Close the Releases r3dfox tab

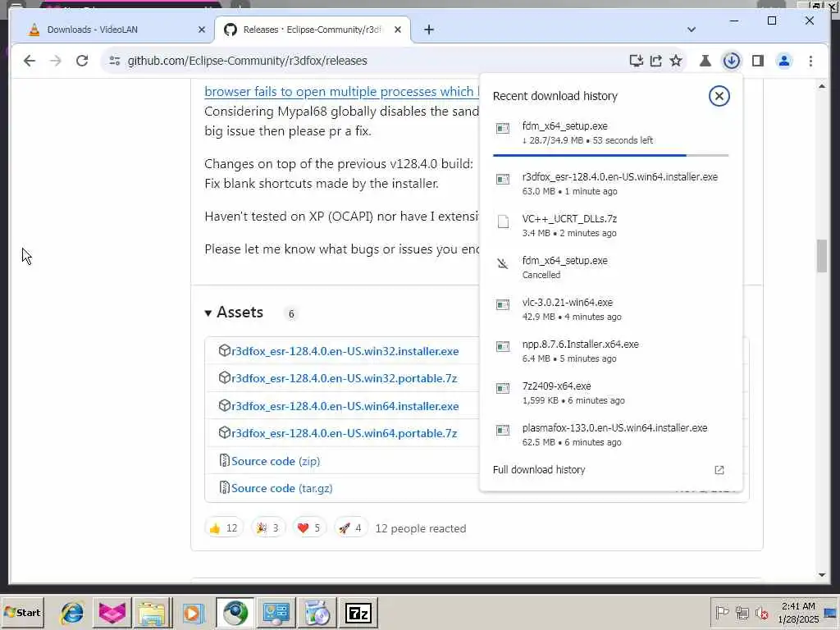tap(398, 30)
